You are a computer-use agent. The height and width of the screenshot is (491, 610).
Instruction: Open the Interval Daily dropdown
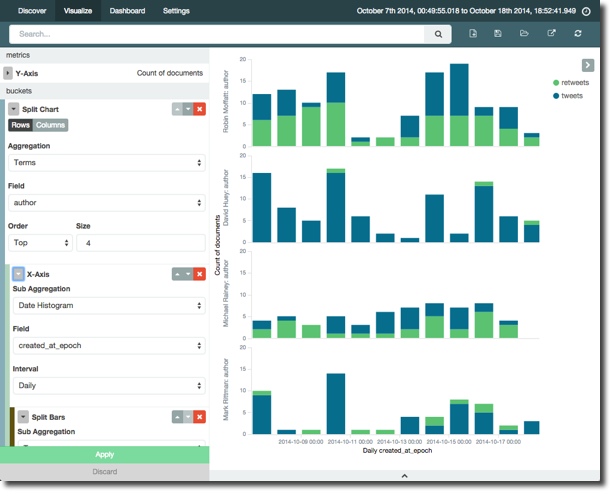106,384
